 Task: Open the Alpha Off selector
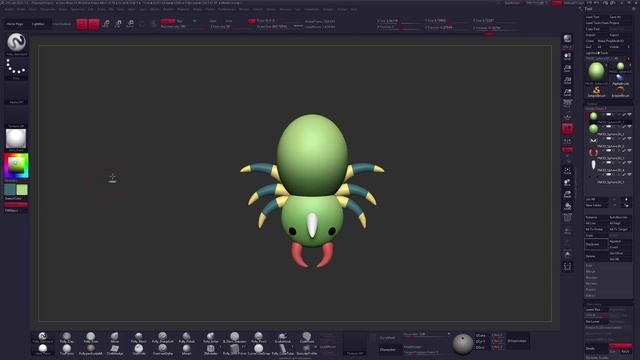point(16,93)
